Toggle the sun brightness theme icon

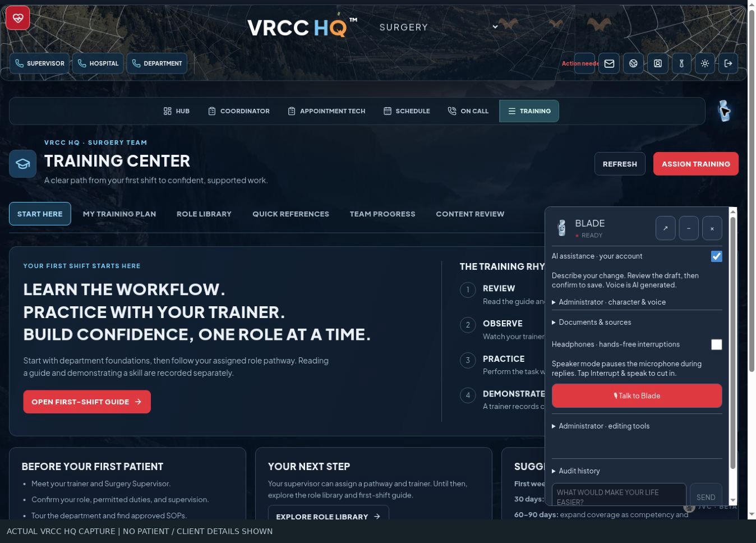pos(705,63)
